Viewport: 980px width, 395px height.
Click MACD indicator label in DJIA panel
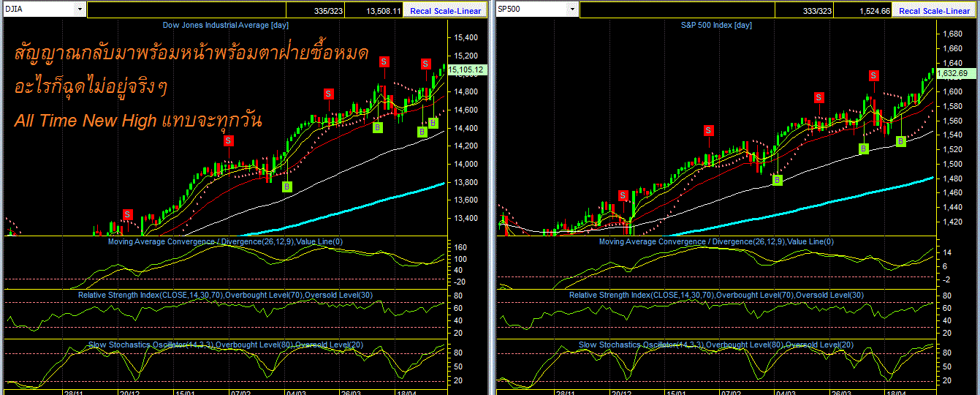[225, 241]
